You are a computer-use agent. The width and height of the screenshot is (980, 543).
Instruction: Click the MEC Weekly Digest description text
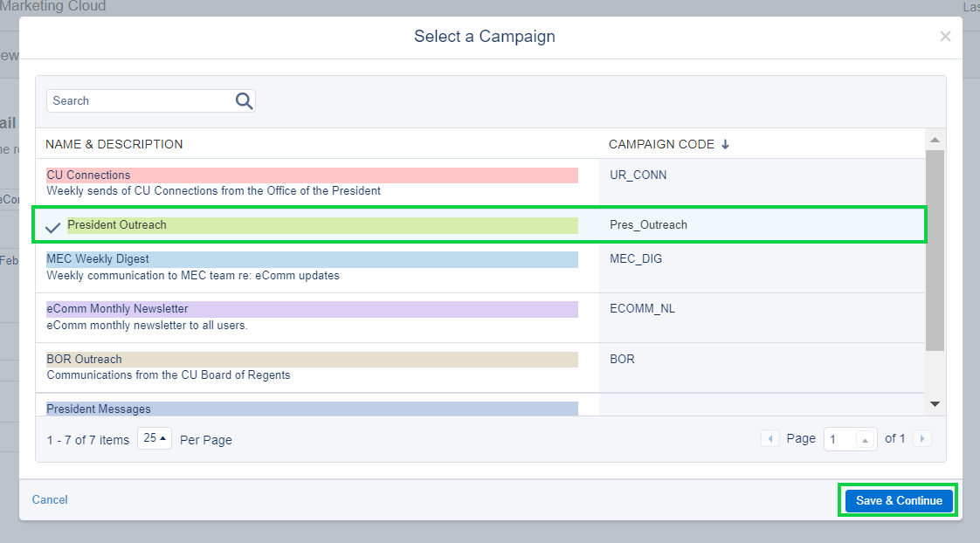(192, 276)
